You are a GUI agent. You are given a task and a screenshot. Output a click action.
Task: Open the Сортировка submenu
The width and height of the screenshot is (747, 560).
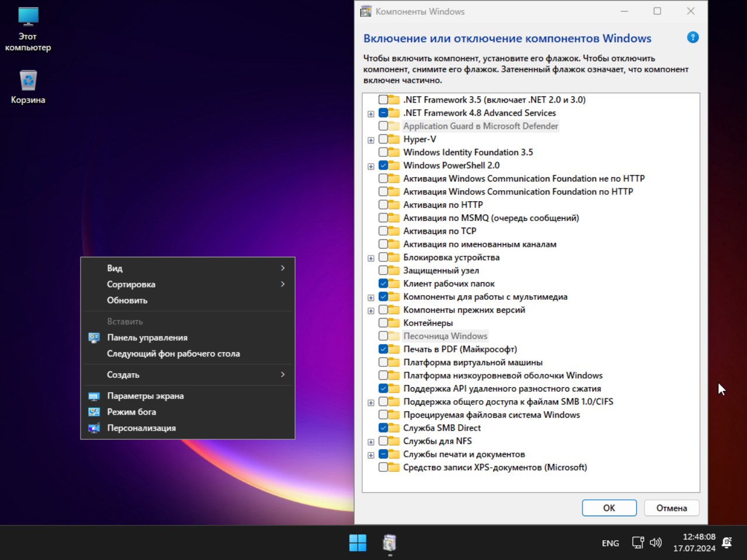coord(187,284)
